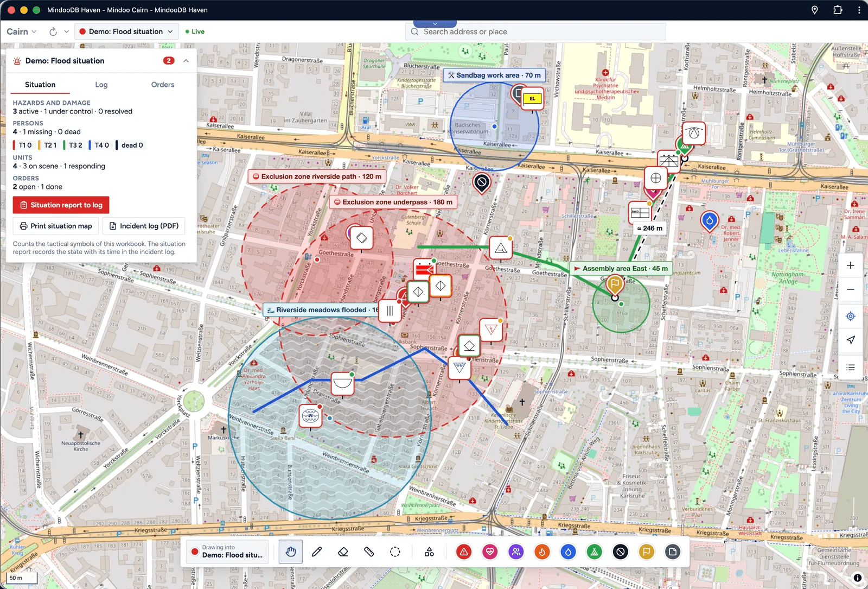Choose the purple persons marker
The height and width of the screenshot is (589, 868).
516,552
